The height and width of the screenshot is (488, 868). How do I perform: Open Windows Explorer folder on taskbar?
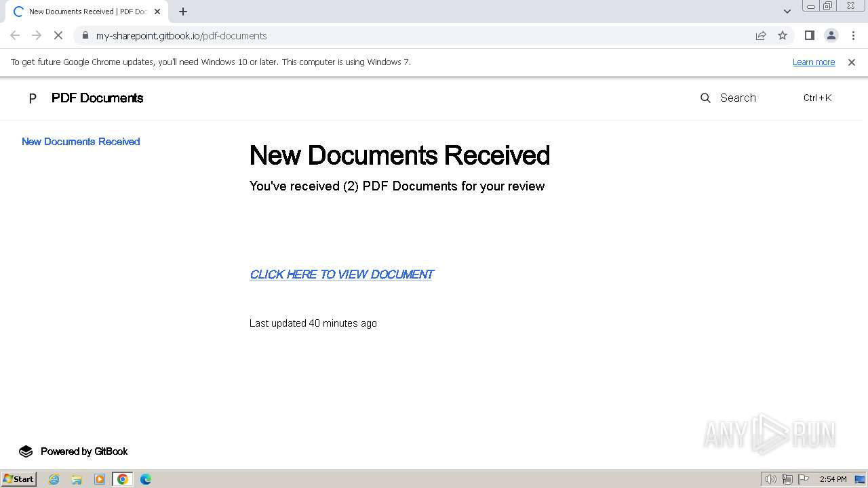coord(77,479)
